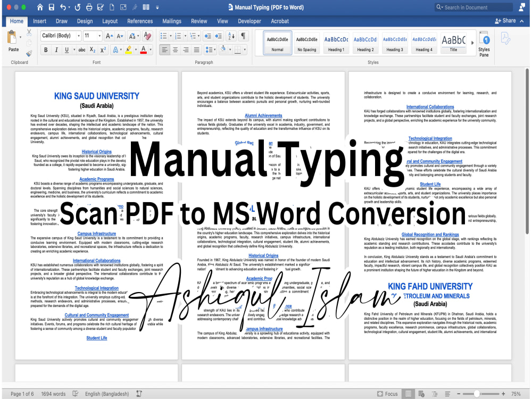532x399 pixels.
Task: Open the Acrobat tab
Action: (x=280, y=21)
